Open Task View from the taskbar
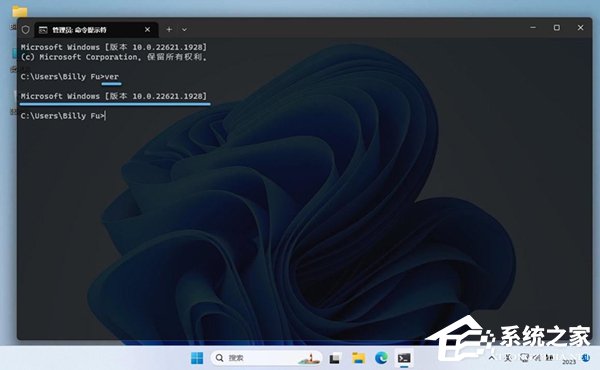Image resolution: width=600 pixels, height=370 pixels. click(335, 358)
